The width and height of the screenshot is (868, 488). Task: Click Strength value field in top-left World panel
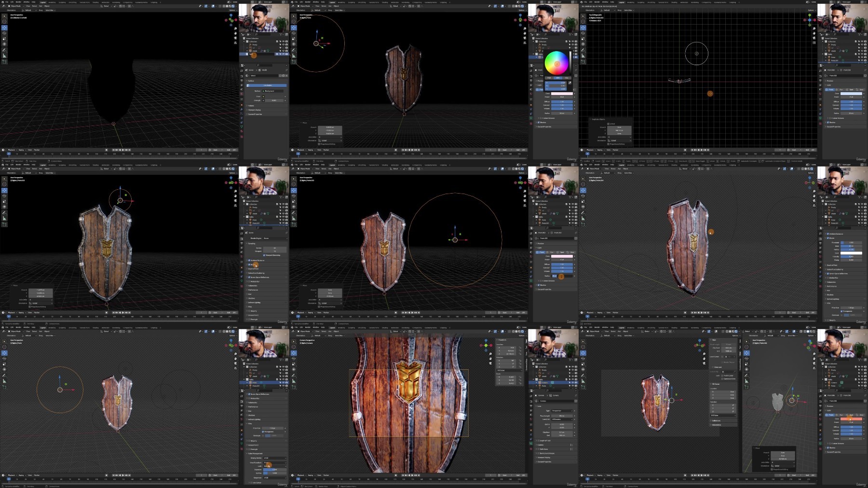click(274, 100)
